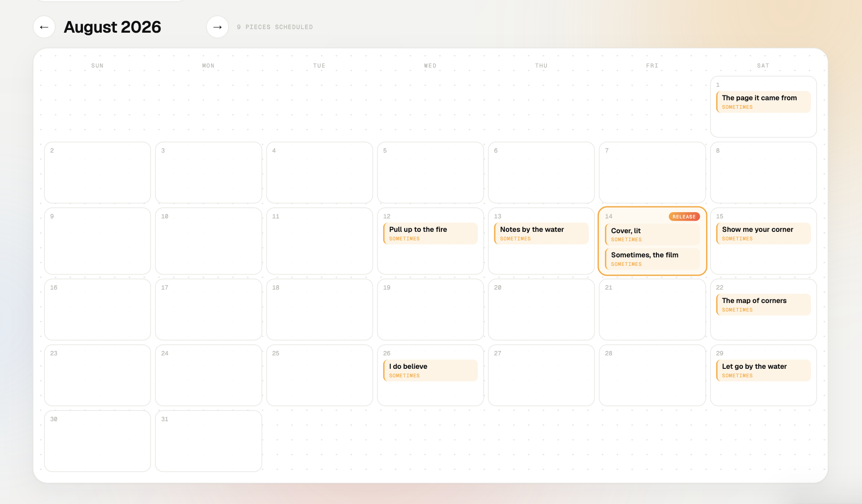Select the day cell for August 4
This screenshot has width=862, height=504.
pyautogui.click(x=319, y=173)
